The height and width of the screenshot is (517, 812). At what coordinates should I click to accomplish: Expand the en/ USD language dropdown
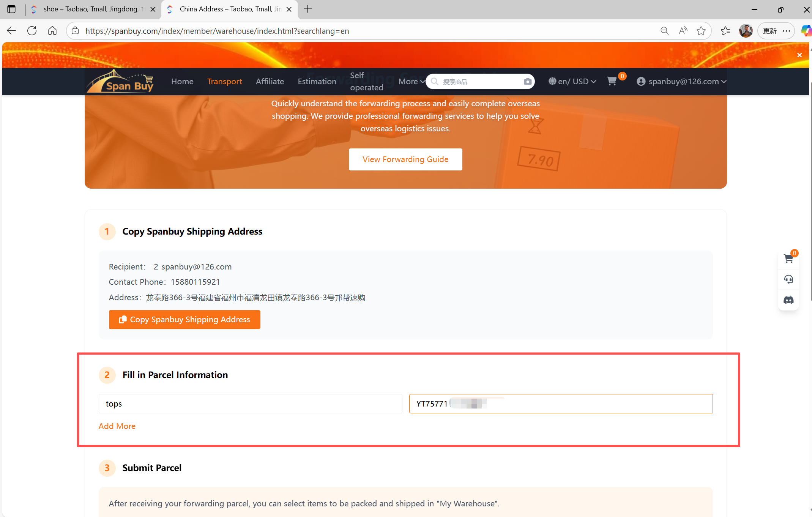pos(572,82)
